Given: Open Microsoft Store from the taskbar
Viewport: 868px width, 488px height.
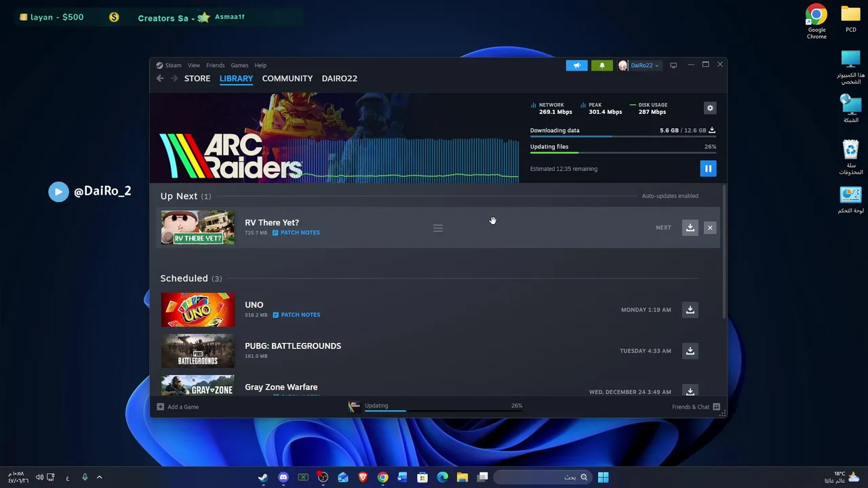Looking at the screenshot, I should click(422, 478).
